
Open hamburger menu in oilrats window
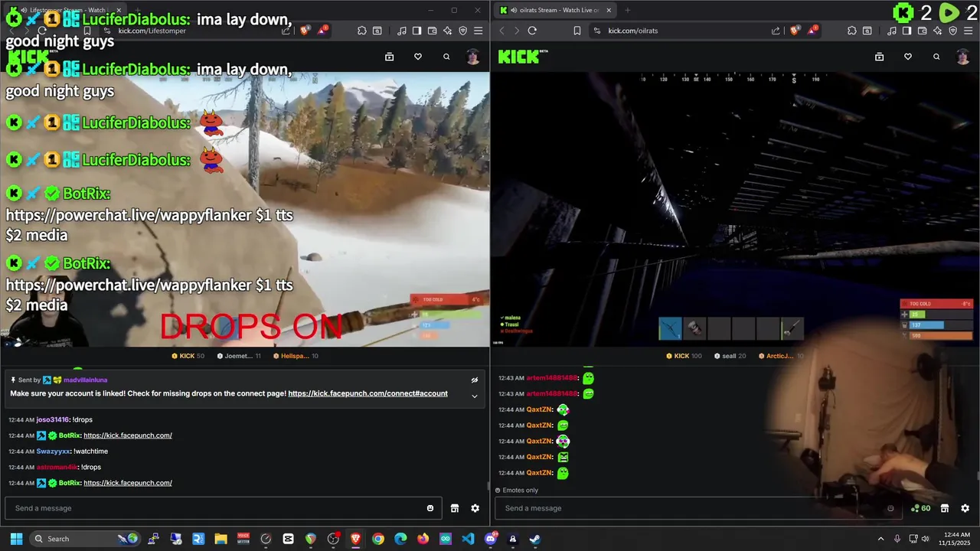pos(969,31)
